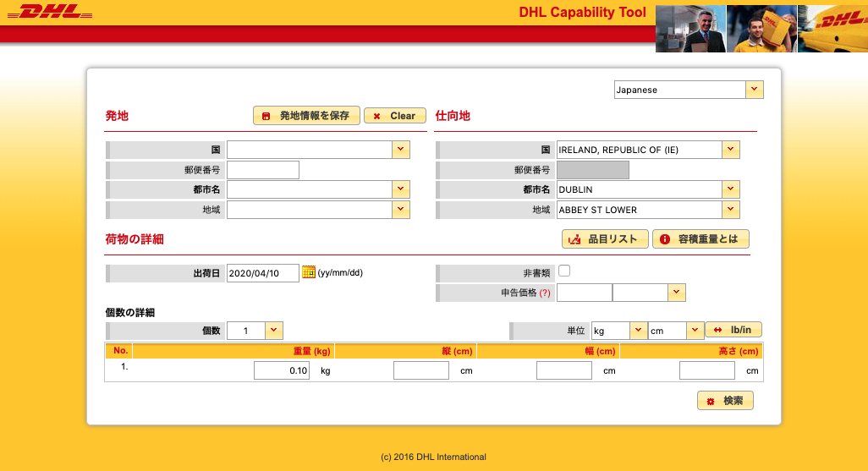Image resolution: width=868 pixels, height=471 pixels.
Task: Click the 申告価格 help question mark
Action: (545, 293)
